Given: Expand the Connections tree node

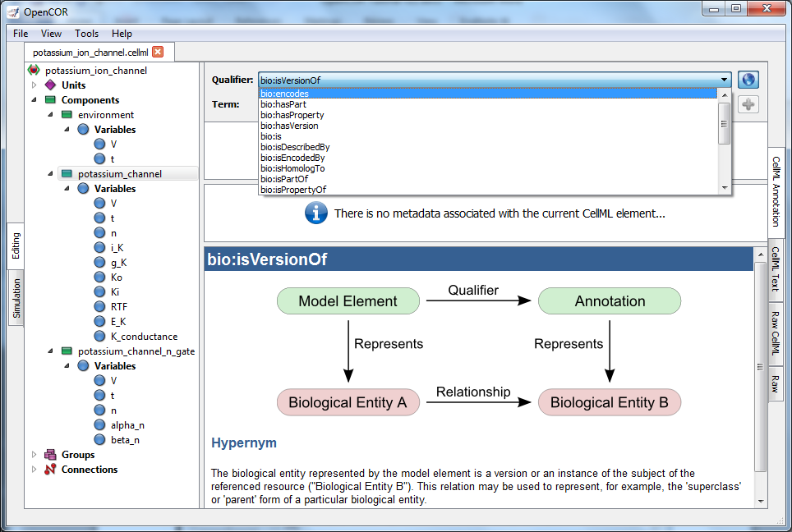Looking at the screenshot, I should [x=35, y=470].
